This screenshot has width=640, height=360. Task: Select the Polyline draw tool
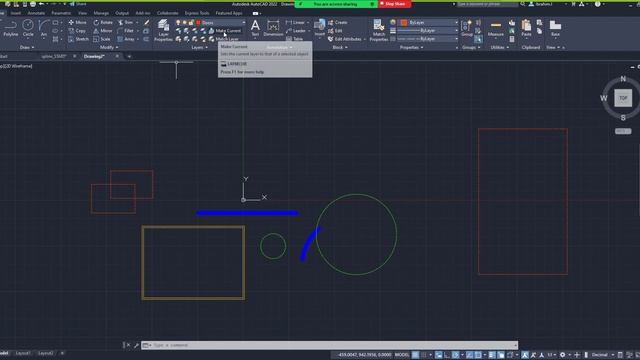tap(11, 29)
